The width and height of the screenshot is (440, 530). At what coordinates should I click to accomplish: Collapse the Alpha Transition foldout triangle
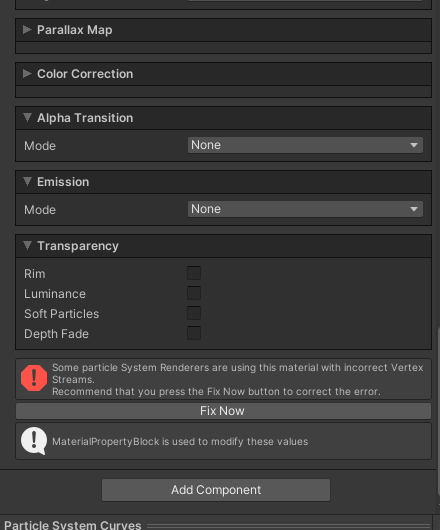[x=27, y=118]
